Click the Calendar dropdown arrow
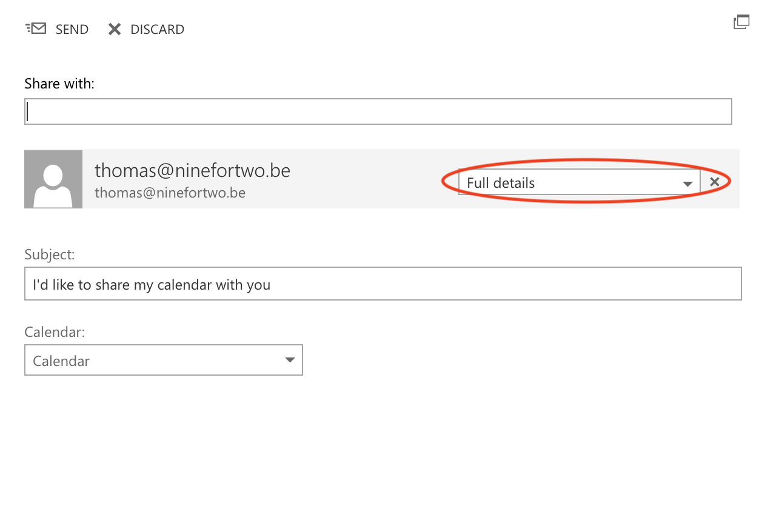 (x=290, y=361)
